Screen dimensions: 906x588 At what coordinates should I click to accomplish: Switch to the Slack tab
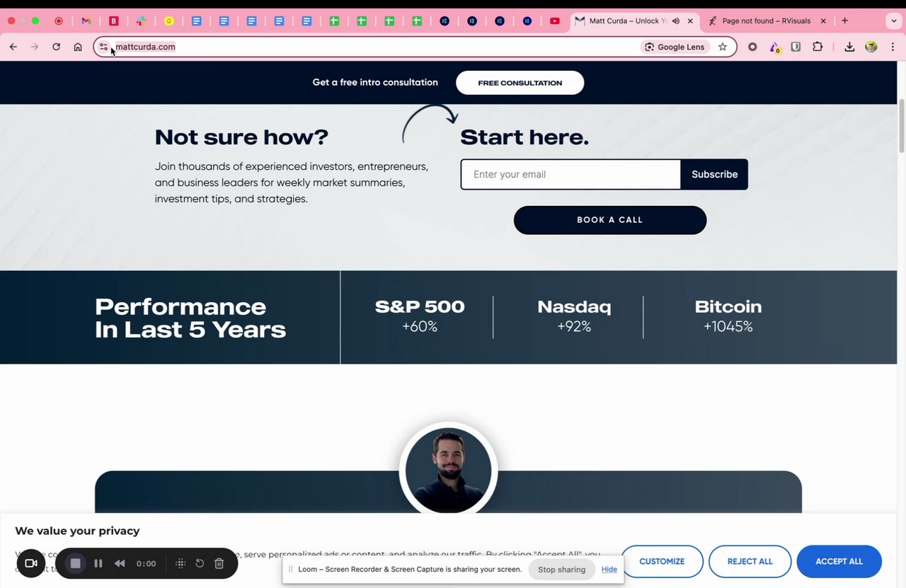tap(141, 21)
